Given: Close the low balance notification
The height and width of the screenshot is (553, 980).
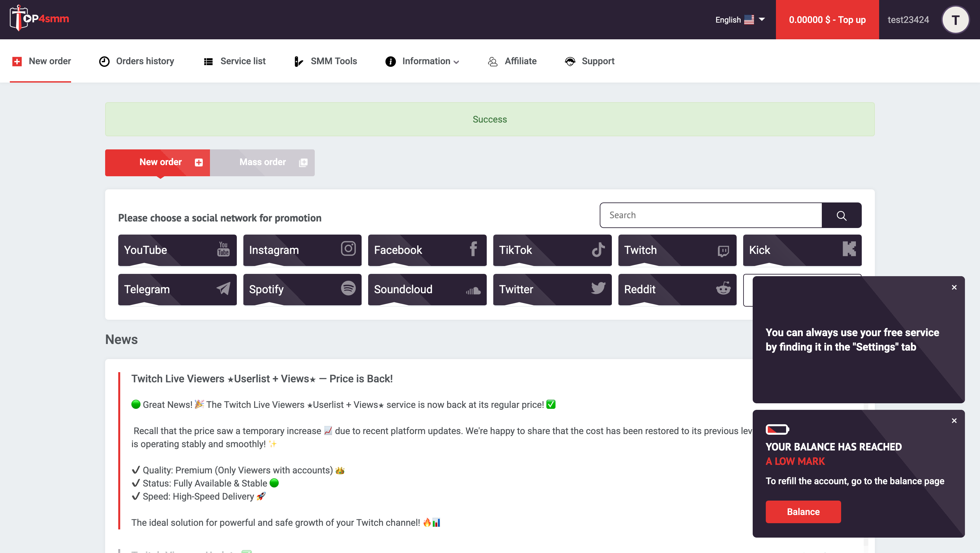Looking at the screenshot, I should click(x=954, y=421).
